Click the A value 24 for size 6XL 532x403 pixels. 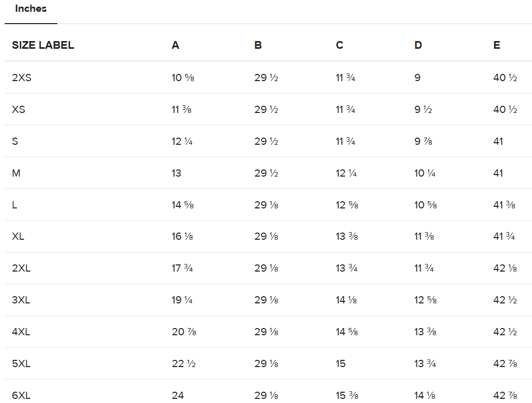pyautogui.click(x=178, y=395)
